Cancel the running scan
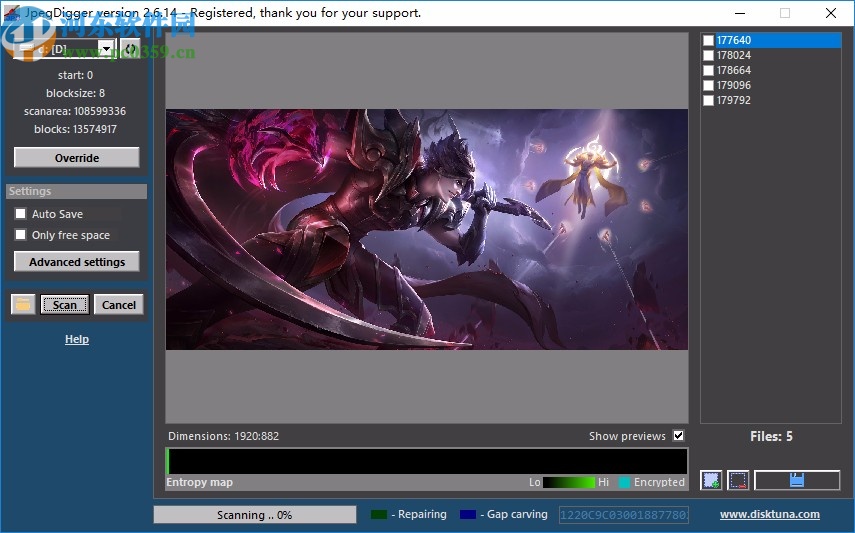 [x=119, y=305]
